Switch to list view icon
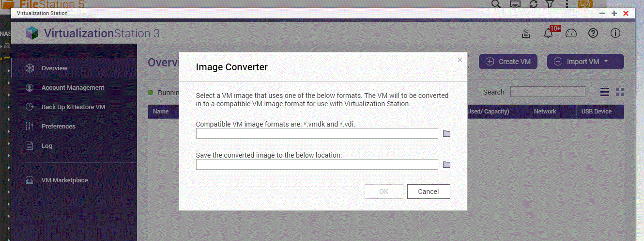The height and width of the screenshot is (241, 644). [604, 92]
